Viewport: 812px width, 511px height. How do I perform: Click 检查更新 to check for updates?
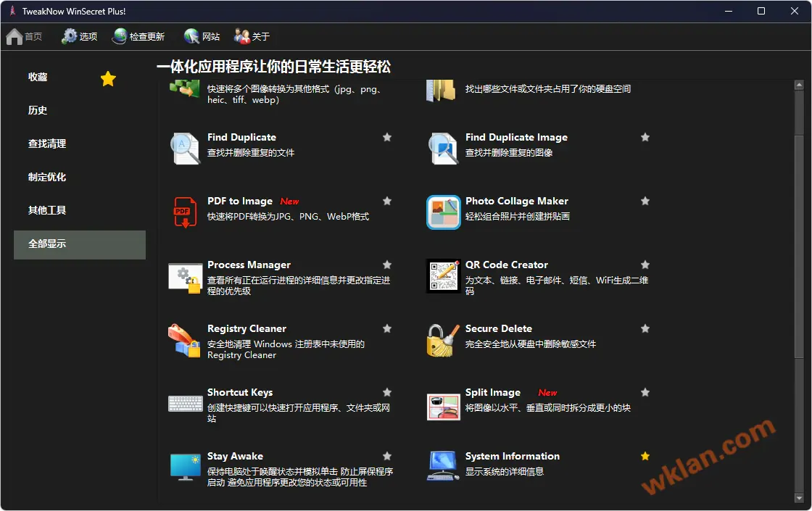pos(138,36)
